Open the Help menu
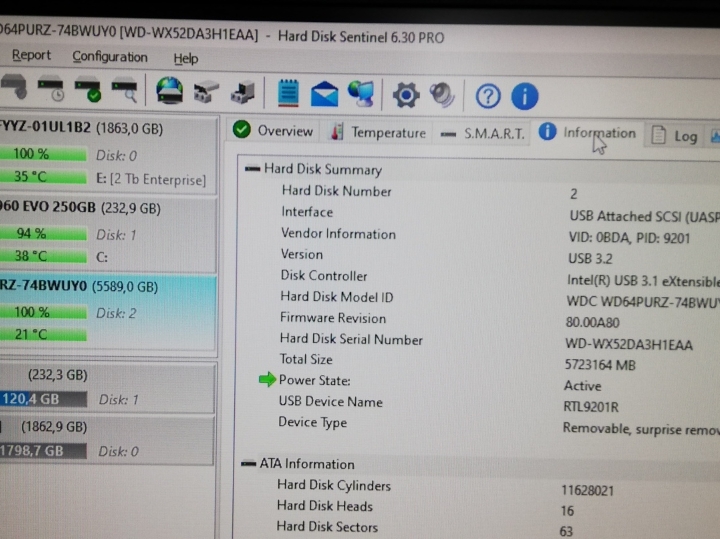720x539 pixels. tap(186, 59)
